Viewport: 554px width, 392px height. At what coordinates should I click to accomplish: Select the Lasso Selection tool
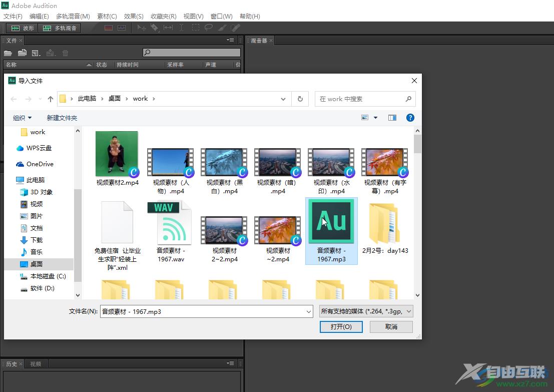(209, 28)
